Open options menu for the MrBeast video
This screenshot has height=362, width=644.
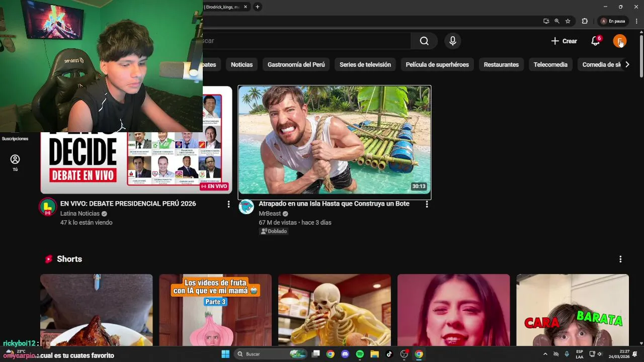[427, 204]
